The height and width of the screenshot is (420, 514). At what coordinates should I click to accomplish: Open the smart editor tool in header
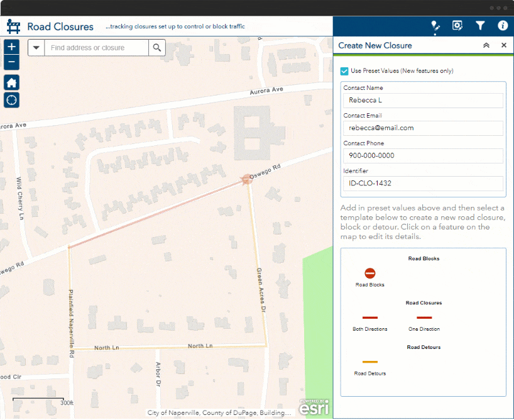point(435,26)
